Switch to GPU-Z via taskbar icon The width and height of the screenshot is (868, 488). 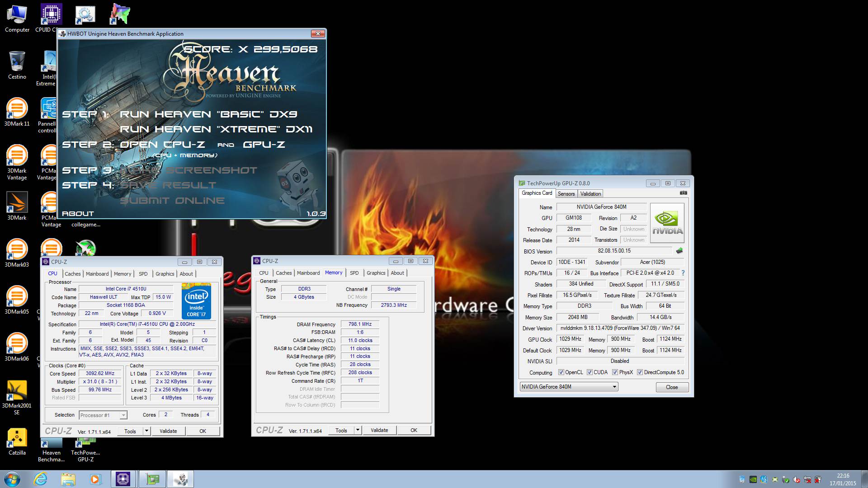coord(152,479)
